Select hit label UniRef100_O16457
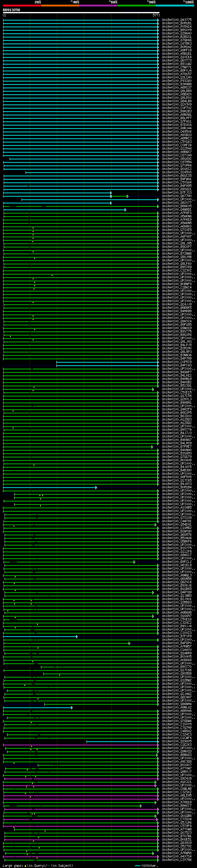 (177, 616)
